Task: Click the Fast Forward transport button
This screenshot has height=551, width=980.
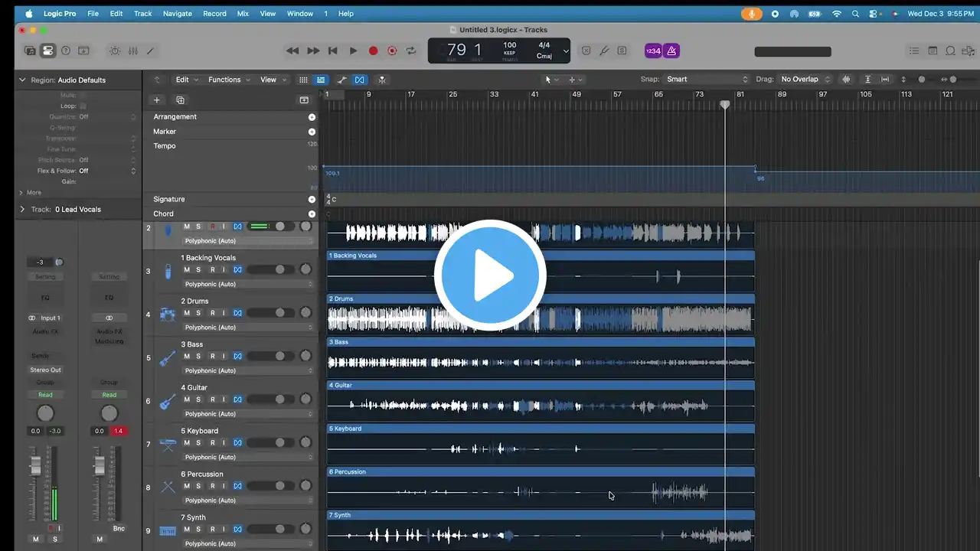Action: 313,51
